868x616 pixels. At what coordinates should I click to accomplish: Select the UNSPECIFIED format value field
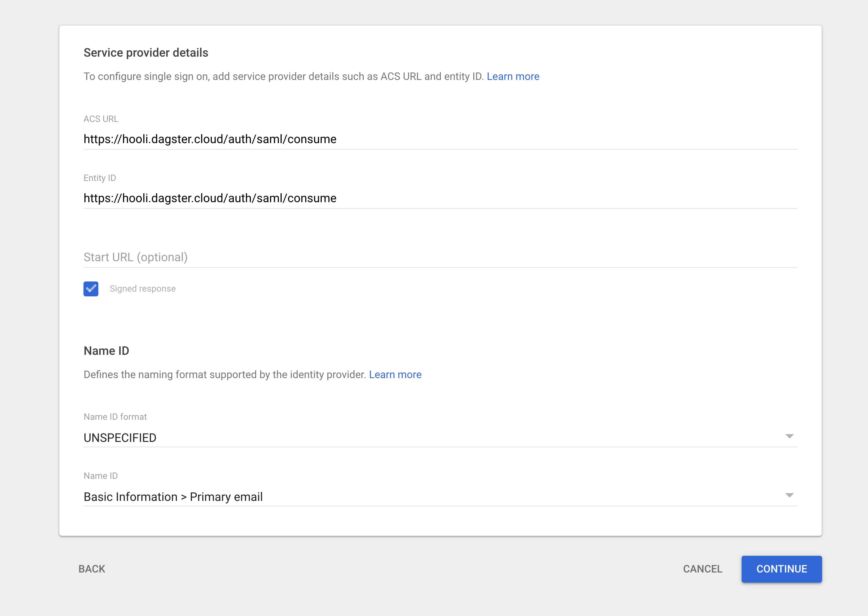click(120, 438)
